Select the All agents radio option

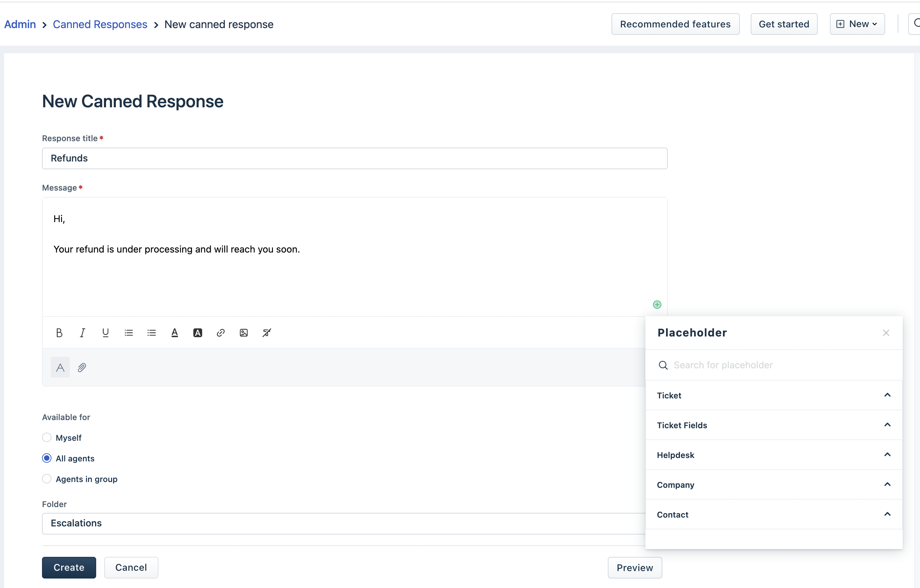[x=47, y=458]
